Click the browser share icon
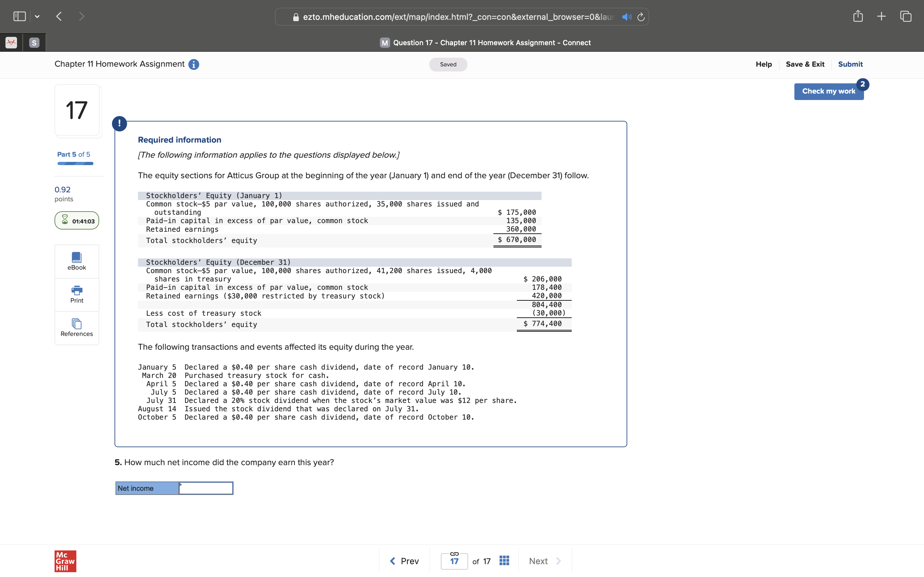924x577 pixels. point(858,16)
